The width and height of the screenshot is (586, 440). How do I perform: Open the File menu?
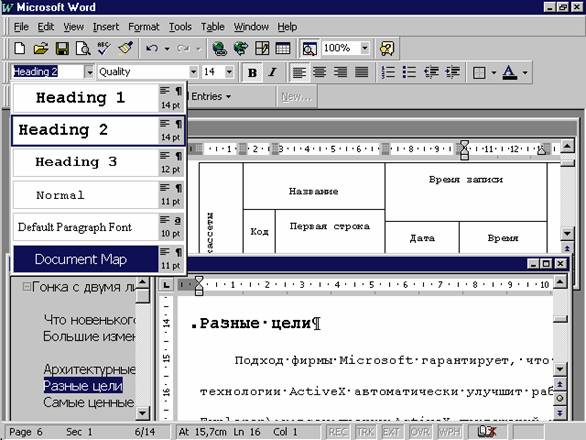[21, 27]
